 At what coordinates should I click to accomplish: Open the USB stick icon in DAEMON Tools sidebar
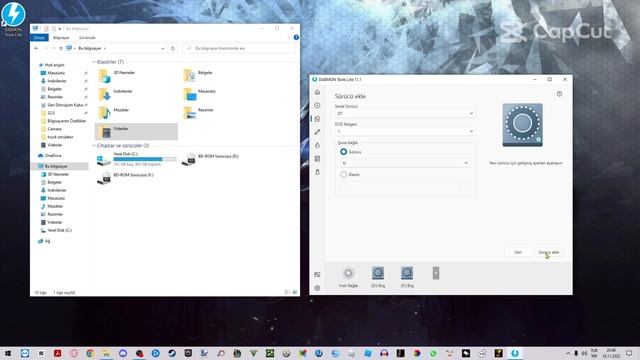tap(317, 172)
